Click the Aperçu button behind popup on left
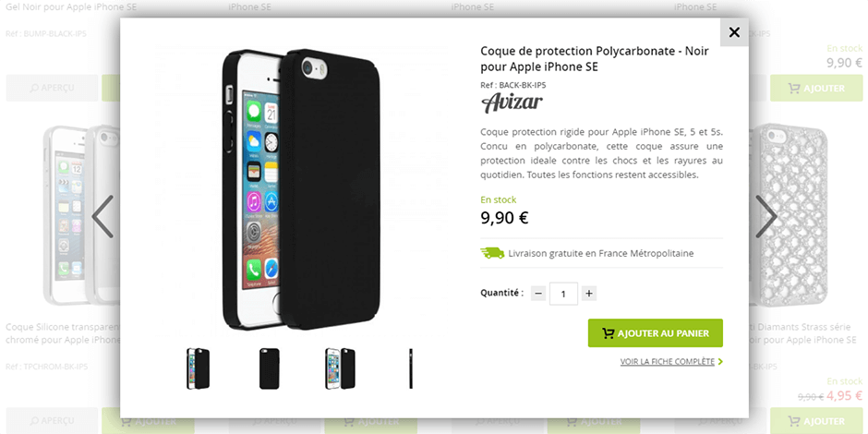Viewport: 868px width, 434px height. pyautogui.click(x=52, y=88)
